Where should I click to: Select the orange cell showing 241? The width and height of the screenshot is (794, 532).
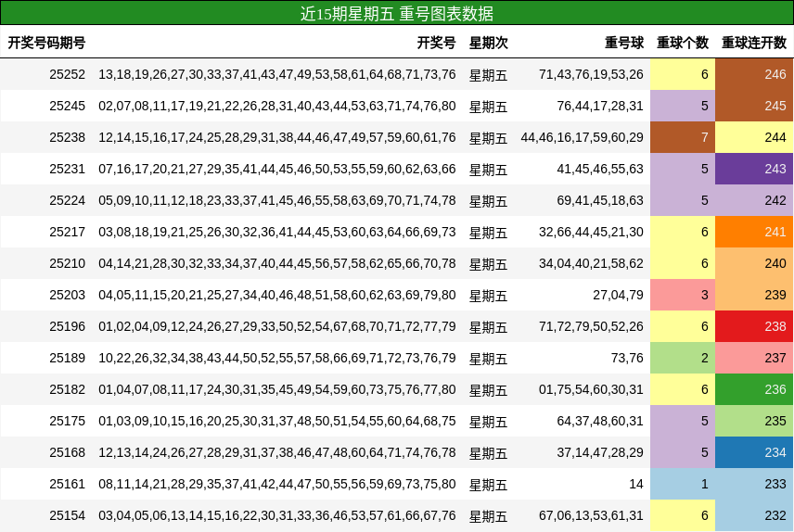click(x=754, y=232)
